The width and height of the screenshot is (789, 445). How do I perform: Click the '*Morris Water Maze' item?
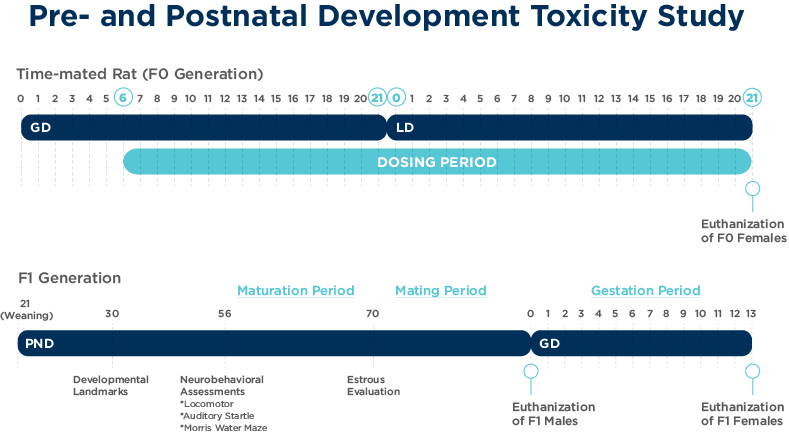coord(223,428)
